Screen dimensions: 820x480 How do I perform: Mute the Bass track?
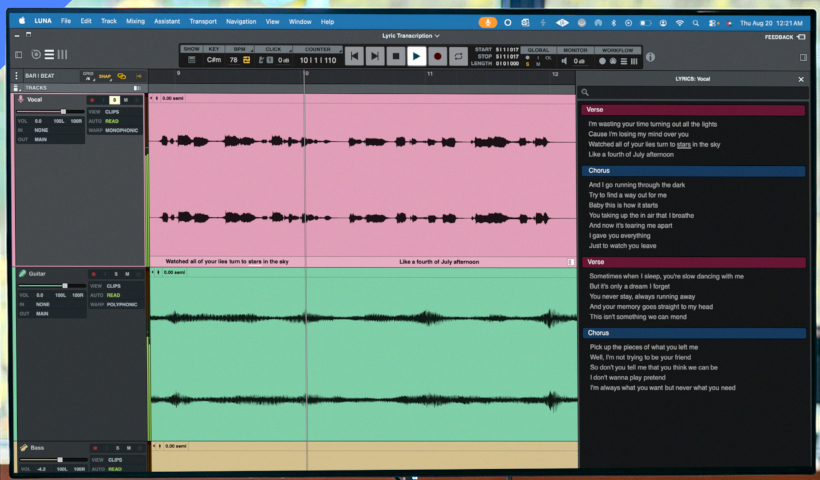[x=129, y=448]
